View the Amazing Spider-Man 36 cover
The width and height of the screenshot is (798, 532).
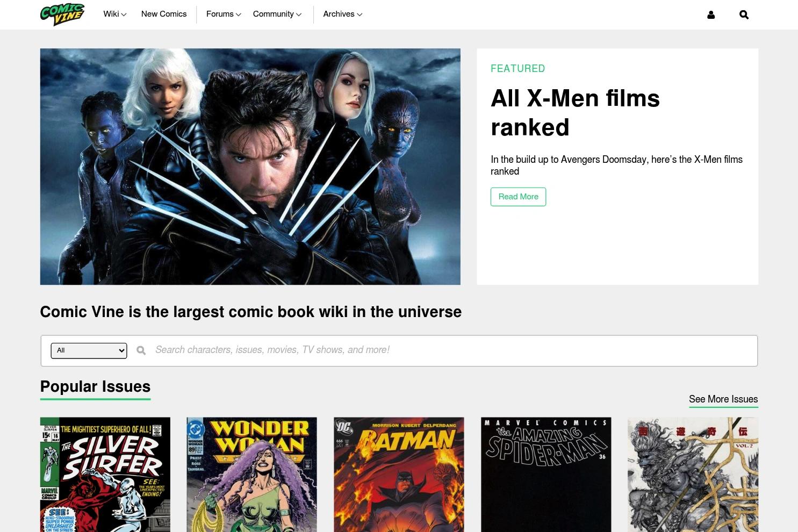546,475
